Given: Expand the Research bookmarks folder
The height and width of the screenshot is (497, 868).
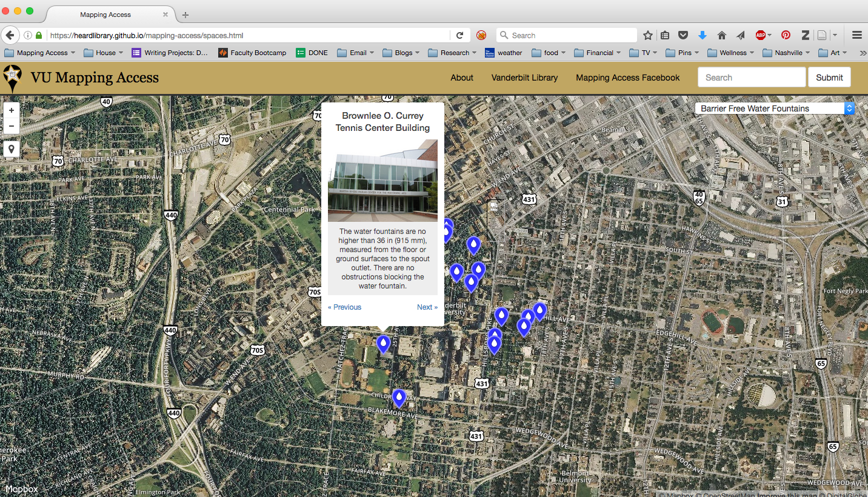Looking at the screenshot, I should pyautogui.click(x=452, y=53).
